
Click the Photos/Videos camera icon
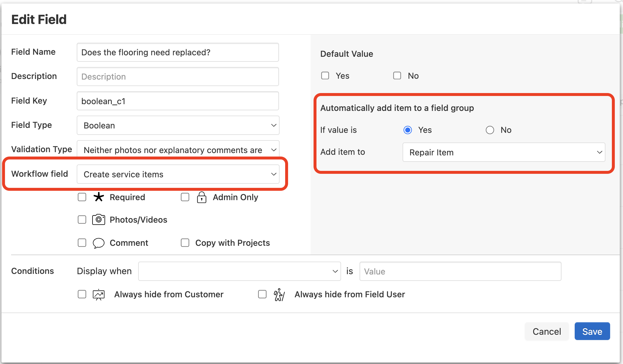click(99, 219)
